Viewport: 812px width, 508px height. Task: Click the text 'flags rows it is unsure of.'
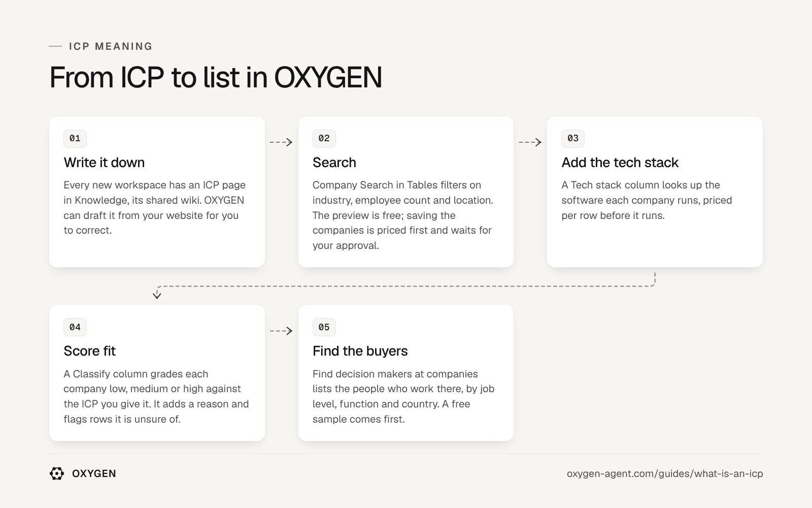122,419
